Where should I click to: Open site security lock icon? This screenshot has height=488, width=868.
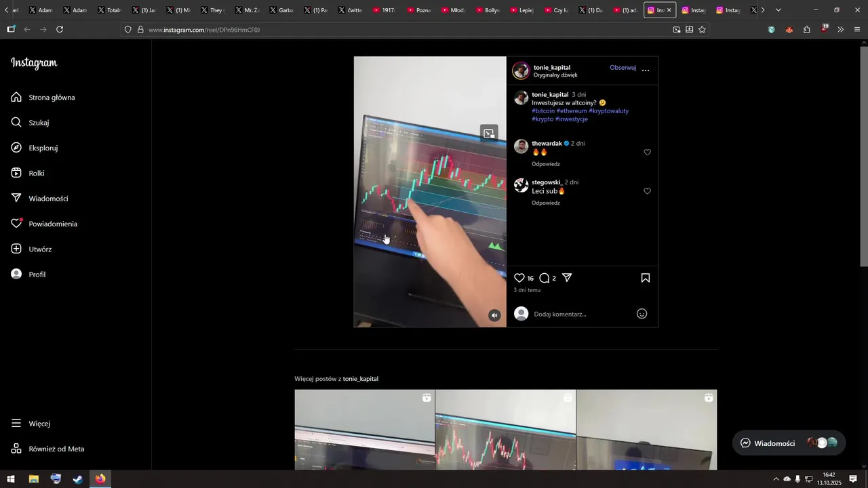click(x=140, y=30)
